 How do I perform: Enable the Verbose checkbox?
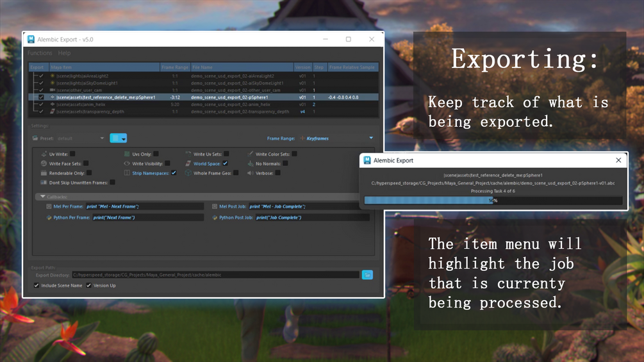[277, 173]
